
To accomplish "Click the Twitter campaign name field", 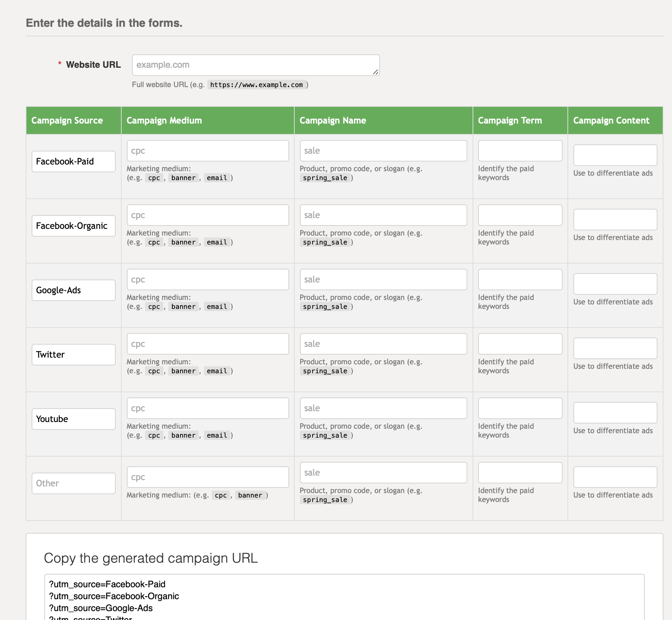I will pos(383,343).
